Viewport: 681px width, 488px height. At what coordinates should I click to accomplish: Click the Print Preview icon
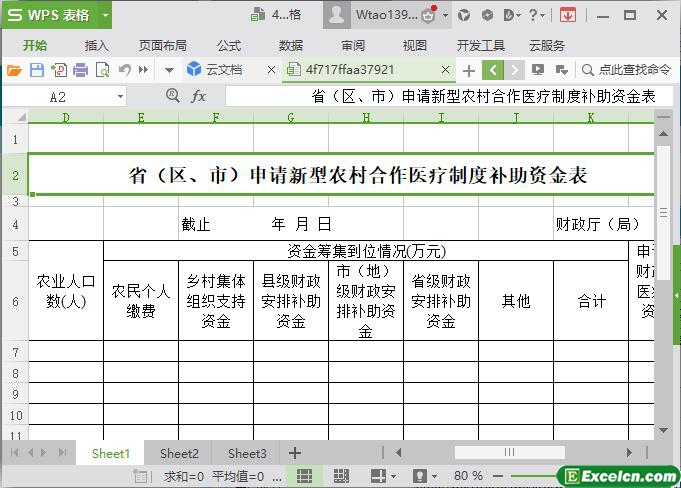102,70
